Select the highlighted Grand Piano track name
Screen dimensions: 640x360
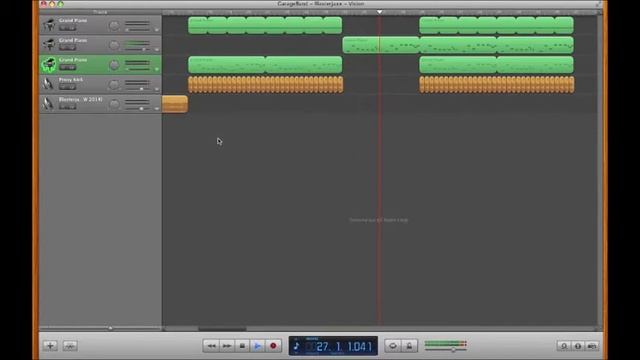(73, 60)
